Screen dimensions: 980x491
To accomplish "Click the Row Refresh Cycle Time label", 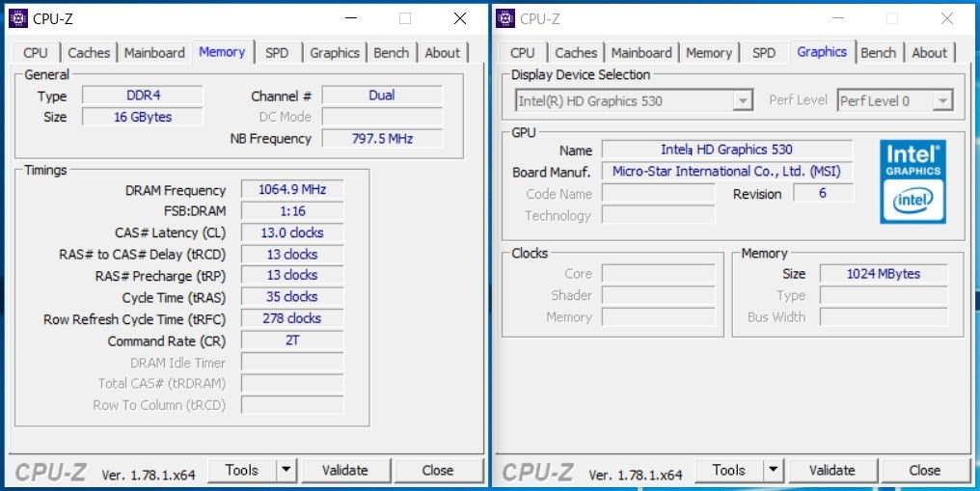I will tap(134, 319).
